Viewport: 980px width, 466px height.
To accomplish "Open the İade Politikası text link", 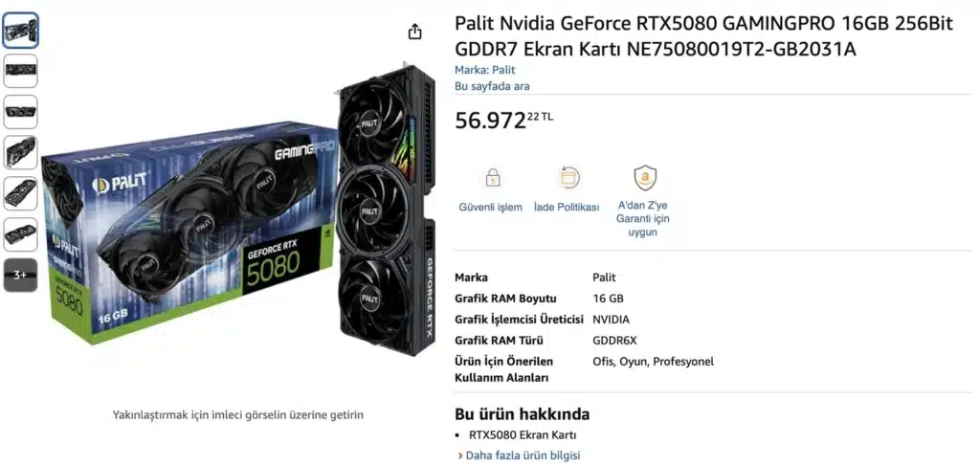I will pyautogui.click(x=567, y=207).
